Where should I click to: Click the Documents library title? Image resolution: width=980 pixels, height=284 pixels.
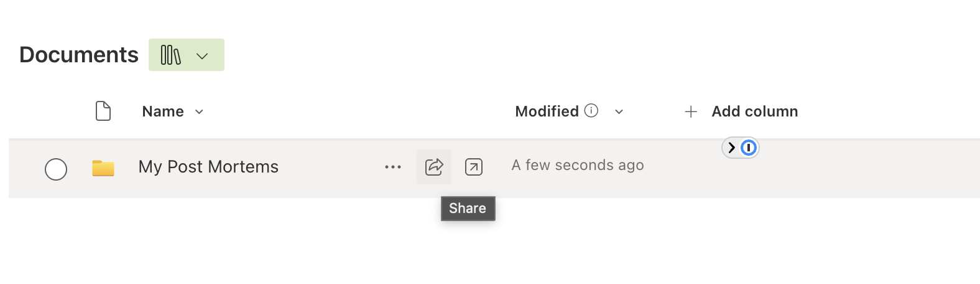[x=79, y=55]
